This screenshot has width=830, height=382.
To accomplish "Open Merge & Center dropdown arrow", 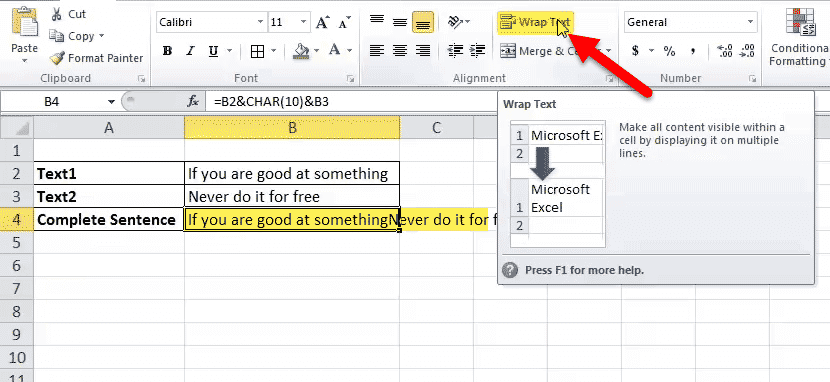I will (608, 51).
